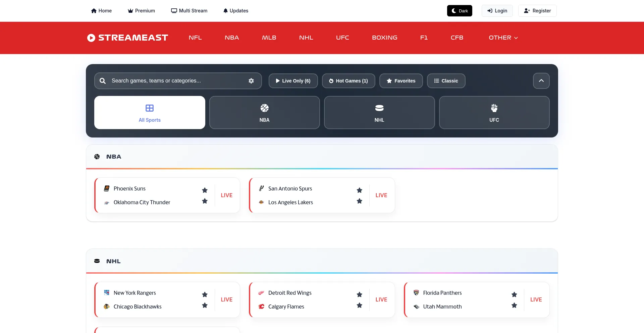The image size is (644, 333).
Task: Toggle the Hot Games filter
Action: click(348, 81)
